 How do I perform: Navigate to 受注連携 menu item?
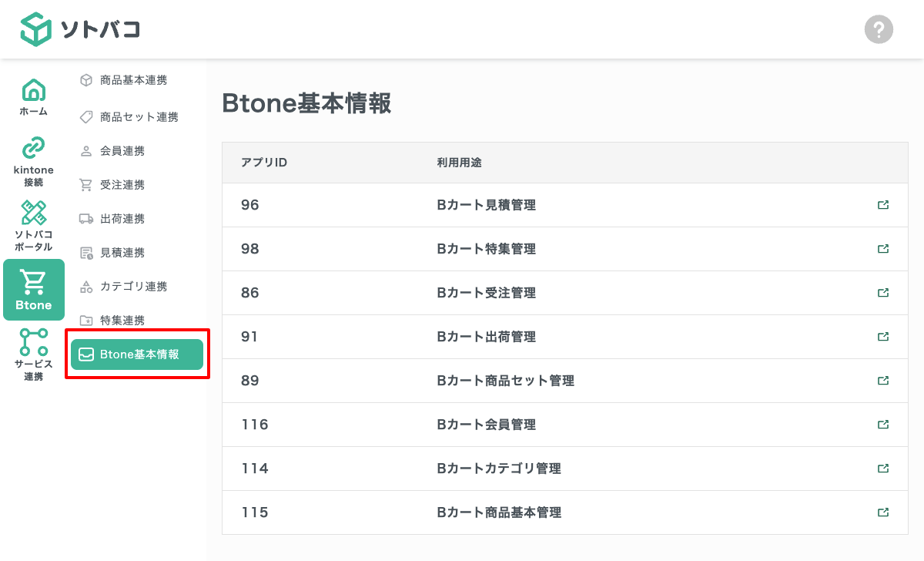[x=122, y=185]
